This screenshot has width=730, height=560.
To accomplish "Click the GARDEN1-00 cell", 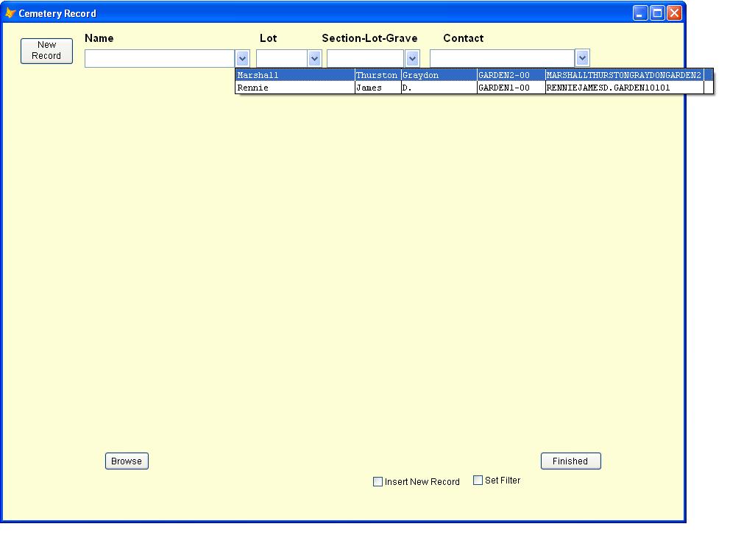I will pos(511,88).
